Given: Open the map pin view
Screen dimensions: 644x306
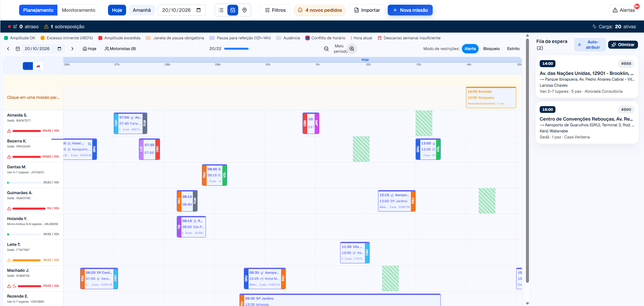Looking at the screenshot, I should 245,10.
